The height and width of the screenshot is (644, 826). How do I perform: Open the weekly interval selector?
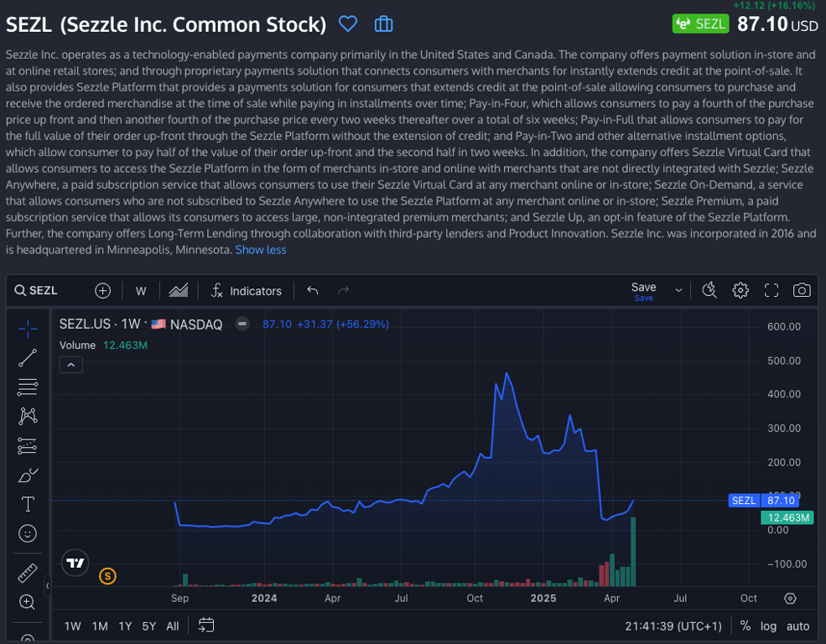(x=141, y=291)
